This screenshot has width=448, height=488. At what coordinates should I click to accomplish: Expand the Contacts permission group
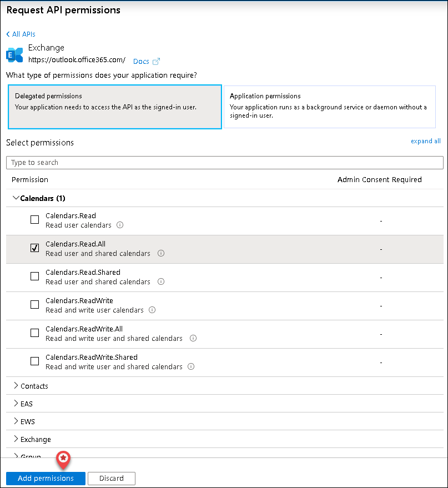[16, 386]
